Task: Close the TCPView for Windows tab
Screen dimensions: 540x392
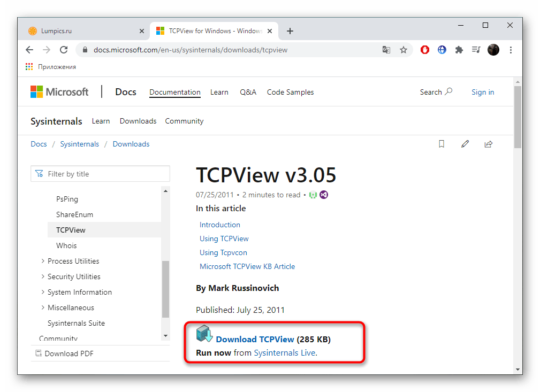Action: [x=270, y=31]
